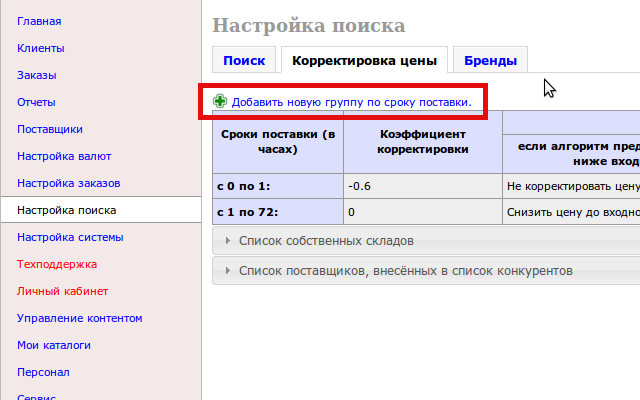Select the 'Бренды' tab
Image resolution: width=640 pixels, height=400 pixels.
[490, 61]
